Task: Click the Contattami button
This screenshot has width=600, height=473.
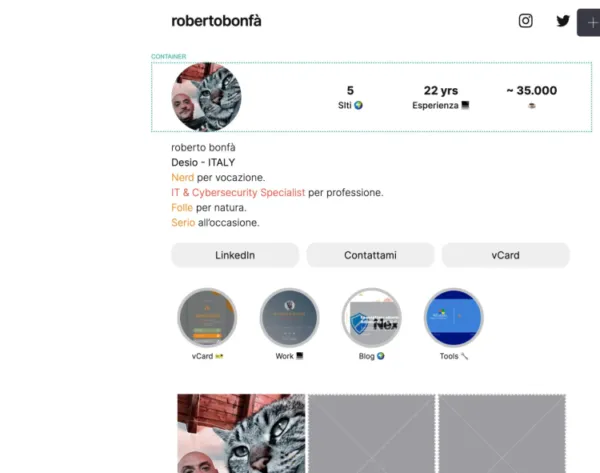Action: tap(370, 255)
